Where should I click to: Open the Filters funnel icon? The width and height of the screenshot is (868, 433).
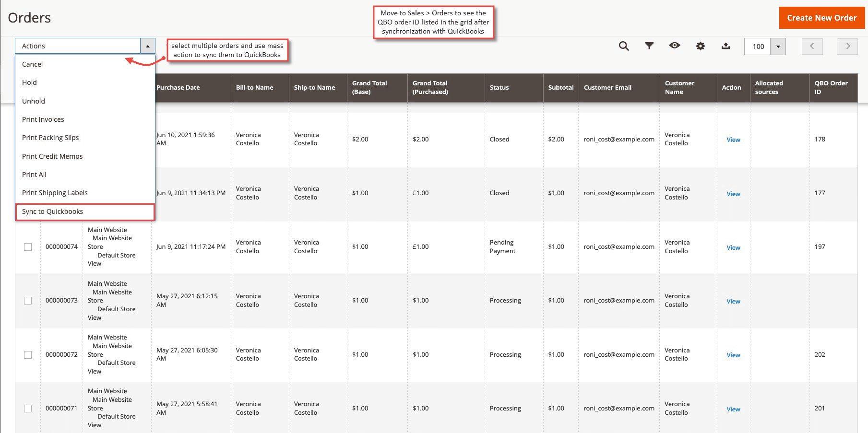[649, 46]
